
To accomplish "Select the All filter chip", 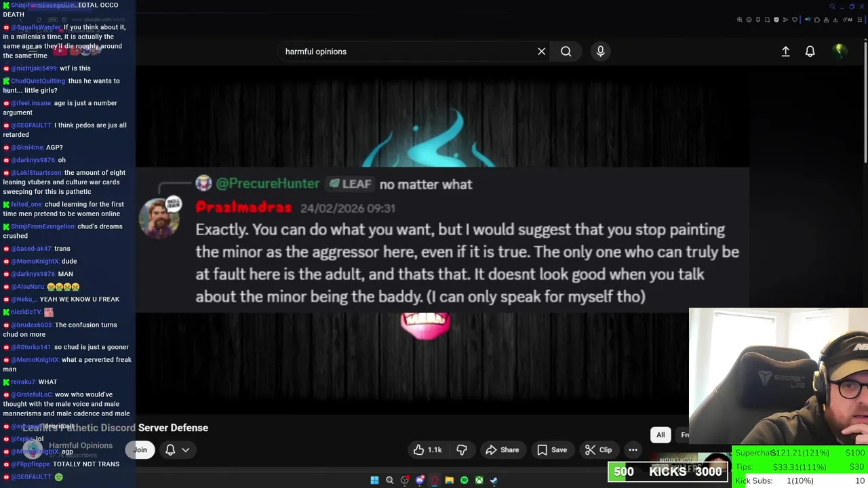I will pos(660,435).
